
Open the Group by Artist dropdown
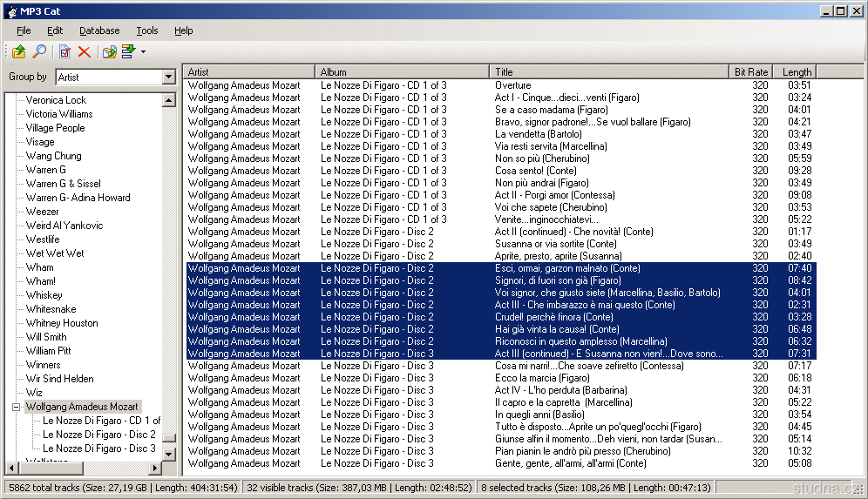pos(168,78)
